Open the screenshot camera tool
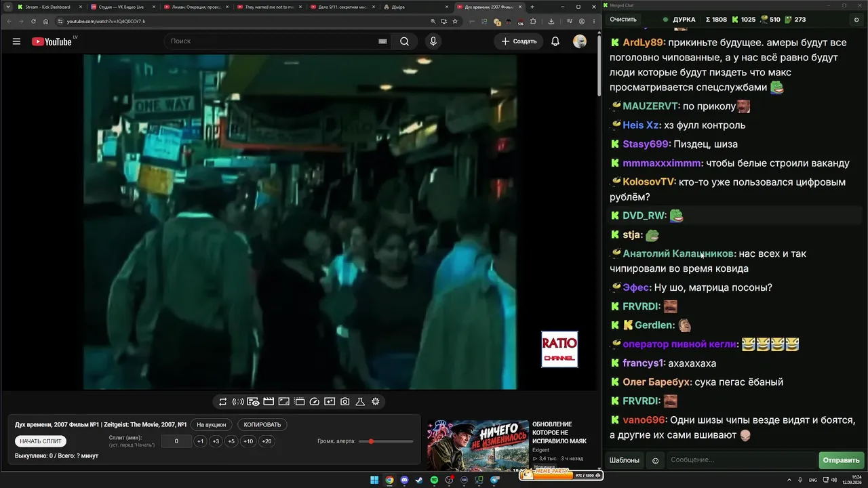 [x=344, y=401]
